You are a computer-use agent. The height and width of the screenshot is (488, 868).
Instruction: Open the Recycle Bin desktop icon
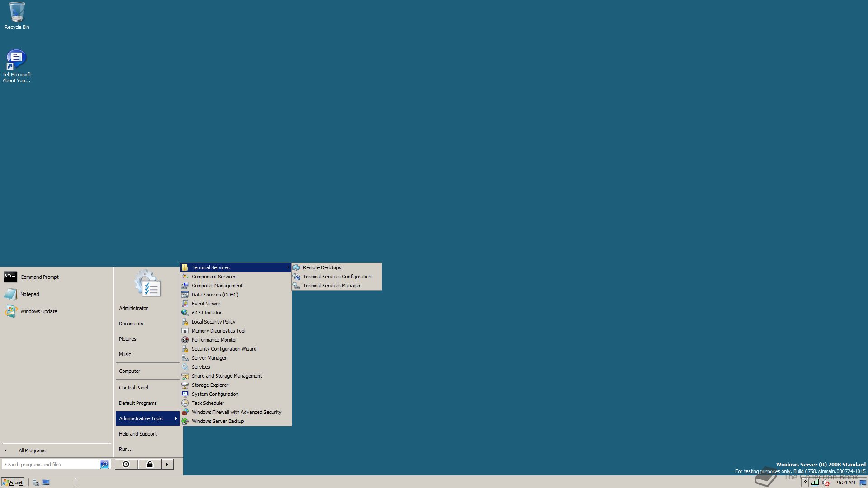click(x=17, y=16)
